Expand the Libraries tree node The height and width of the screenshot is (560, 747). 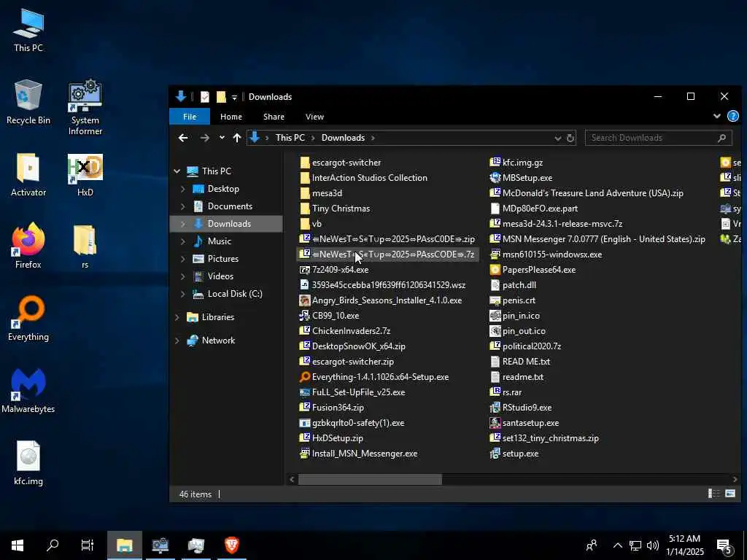pos(177,317)
